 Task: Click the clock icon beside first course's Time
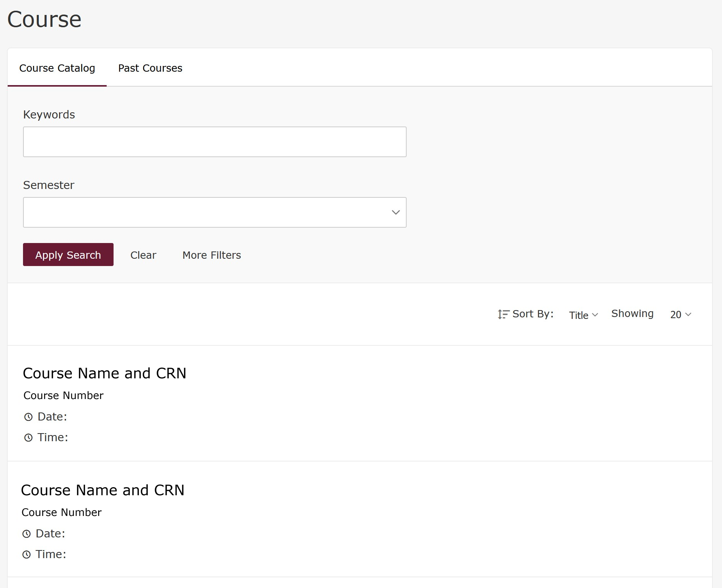click(28, 438)
